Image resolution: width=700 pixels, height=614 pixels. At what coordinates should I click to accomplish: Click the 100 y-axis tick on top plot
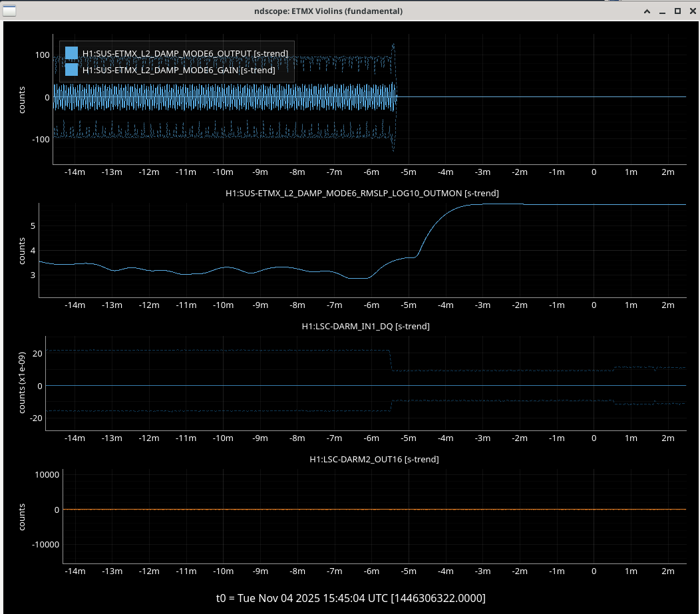pyautogui.click(x=43, y=55)
